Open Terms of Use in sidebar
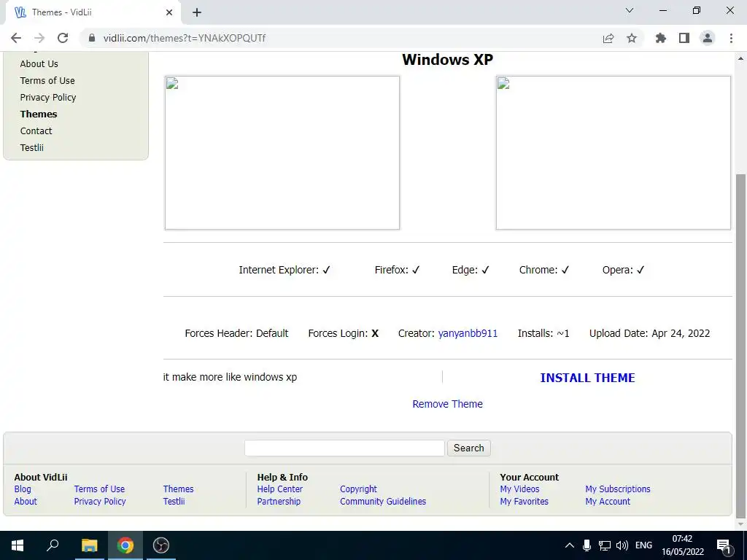 [x=47, y=80]
